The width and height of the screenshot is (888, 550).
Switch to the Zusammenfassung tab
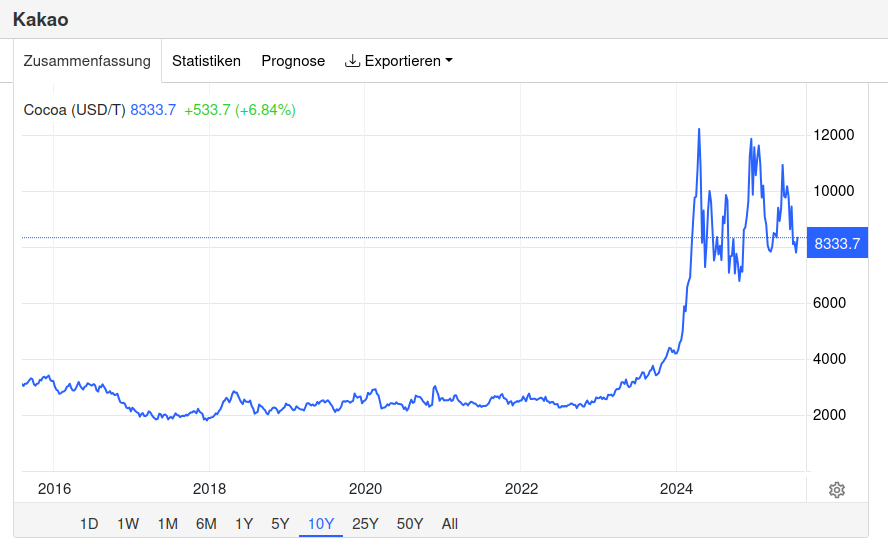click(x=87, y=61)
